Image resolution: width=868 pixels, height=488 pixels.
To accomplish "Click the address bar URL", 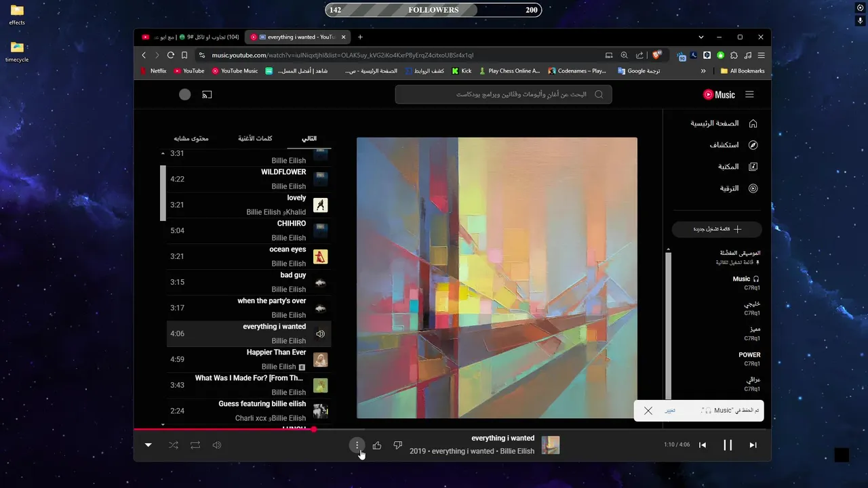I will [342, 56].
